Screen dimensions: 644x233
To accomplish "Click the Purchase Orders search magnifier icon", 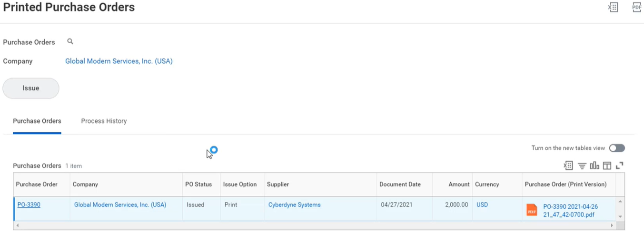I will tap(70, 42).
